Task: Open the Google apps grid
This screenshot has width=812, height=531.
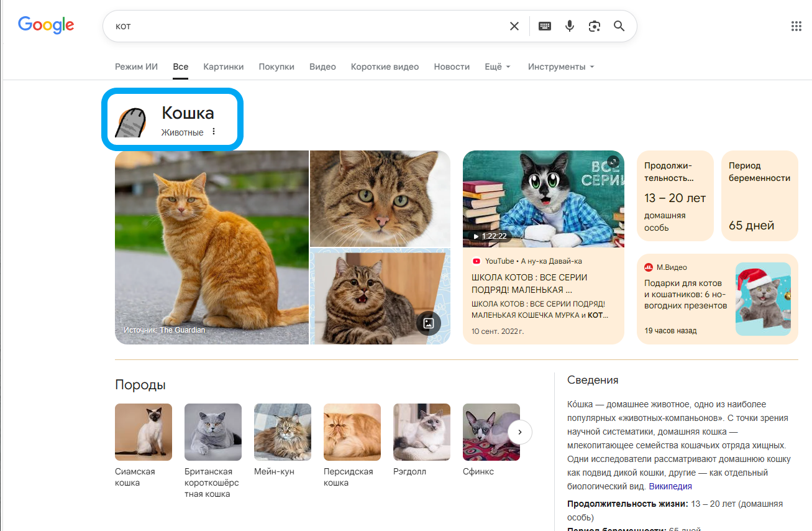Action: (796, 25)
